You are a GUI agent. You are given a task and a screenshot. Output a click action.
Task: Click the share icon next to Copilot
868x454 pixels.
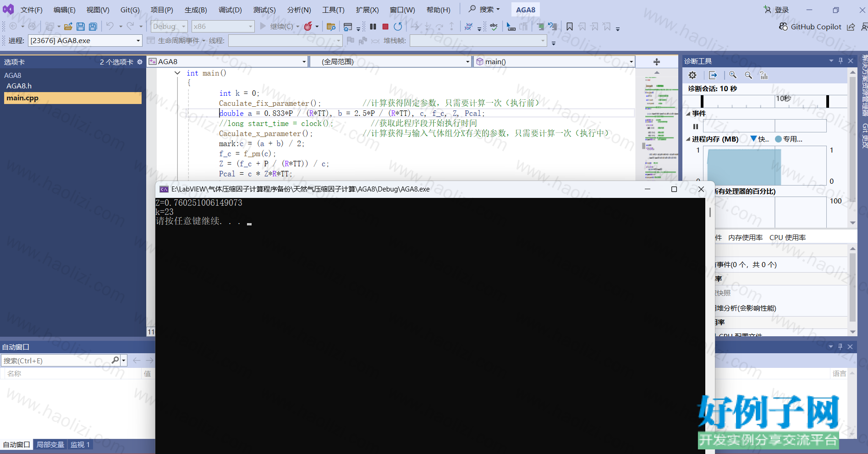(851, 27)
